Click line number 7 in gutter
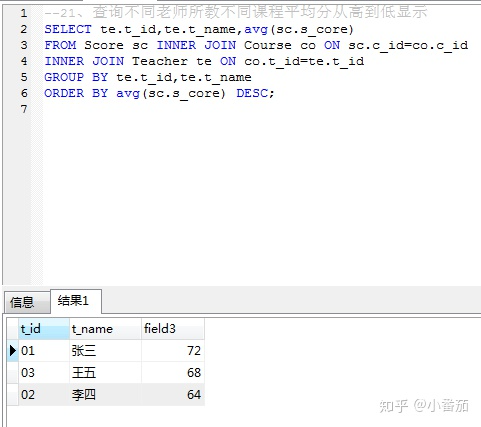The height and width of the screenshot is (427, 481). [x=24, y=109]
